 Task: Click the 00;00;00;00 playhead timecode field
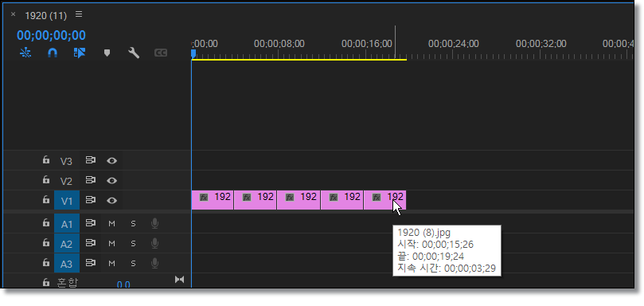tap(51, 35)
